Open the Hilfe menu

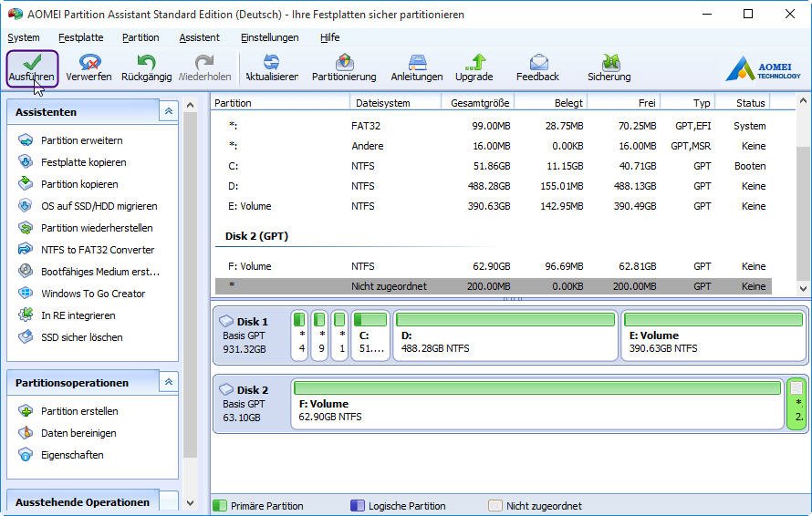click(330, 37)
